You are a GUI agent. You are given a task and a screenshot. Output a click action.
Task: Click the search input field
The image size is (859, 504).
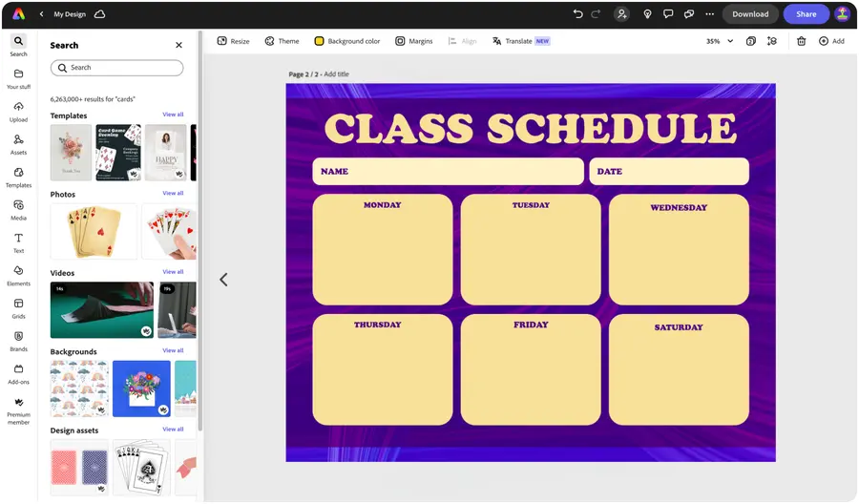click(116, 68)
